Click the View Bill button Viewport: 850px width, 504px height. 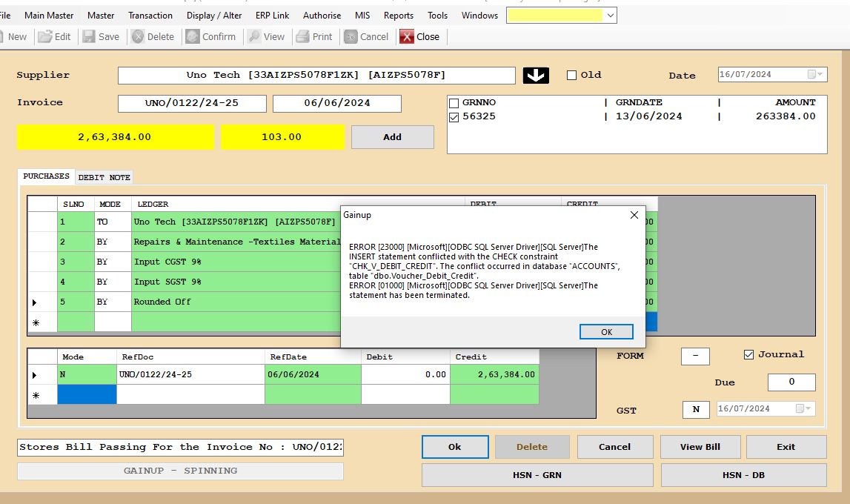(700, 447)
